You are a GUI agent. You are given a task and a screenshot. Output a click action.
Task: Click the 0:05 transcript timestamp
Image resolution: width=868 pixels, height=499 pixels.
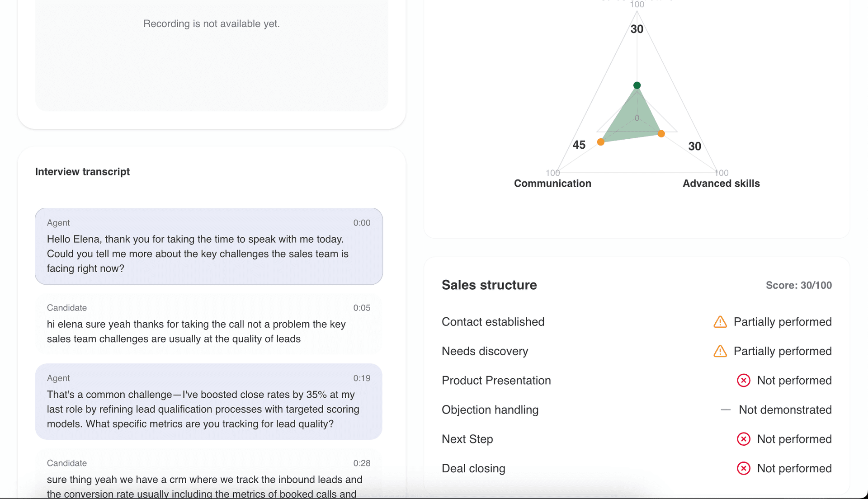pos(362,308)
